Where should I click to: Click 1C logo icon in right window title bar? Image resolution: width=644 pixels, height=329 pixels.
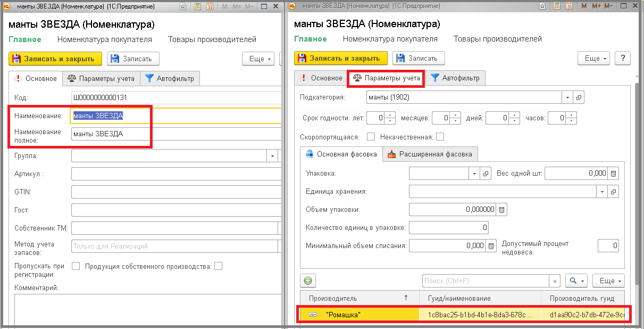point(293,6)
